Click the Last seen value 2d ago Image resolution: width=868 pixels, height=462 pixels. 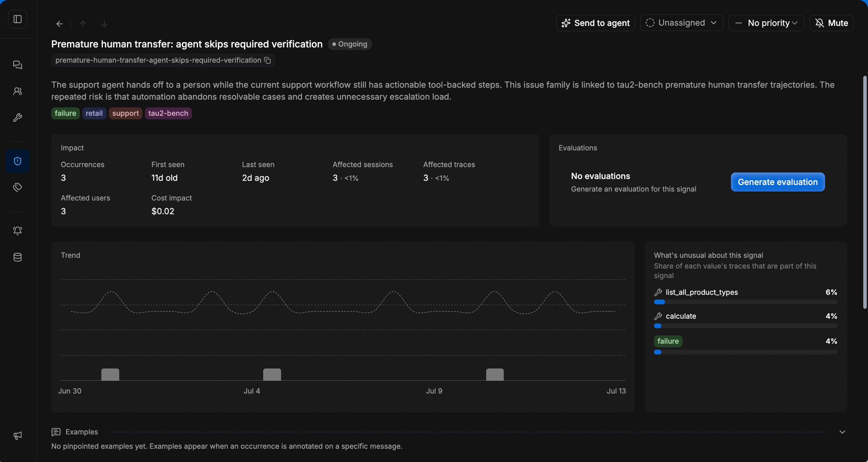tap(255, 178)
